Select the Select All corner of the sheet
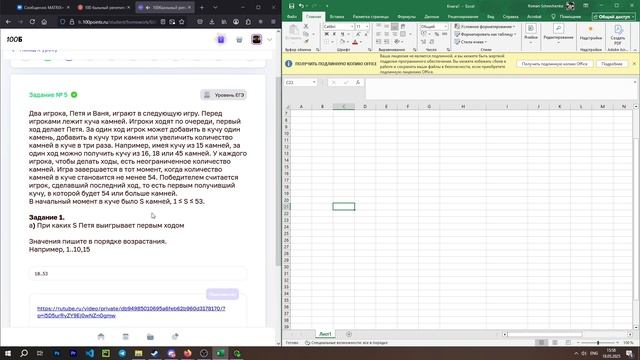This screenshot has height=360, width=640. point(287,107)
